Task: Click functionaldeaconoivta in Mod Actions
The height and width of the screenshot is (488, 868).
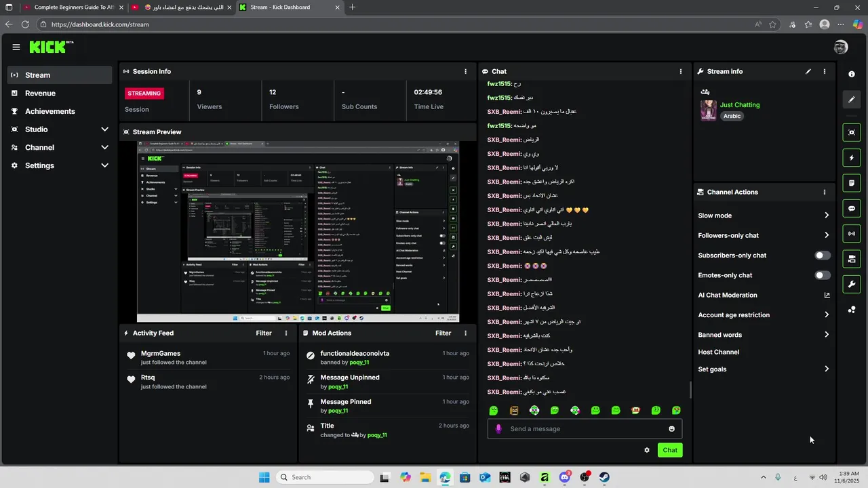Action: click(355, 353)
